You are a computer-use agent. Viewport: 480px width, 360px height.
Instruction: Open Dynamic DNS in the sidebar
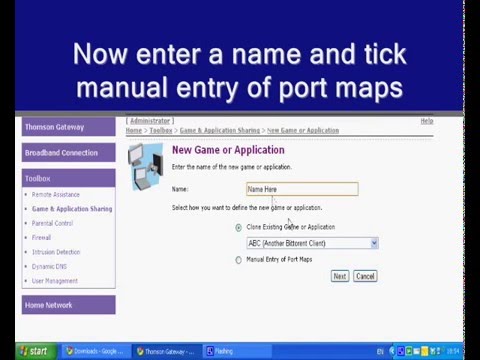[x=49, y=266]
